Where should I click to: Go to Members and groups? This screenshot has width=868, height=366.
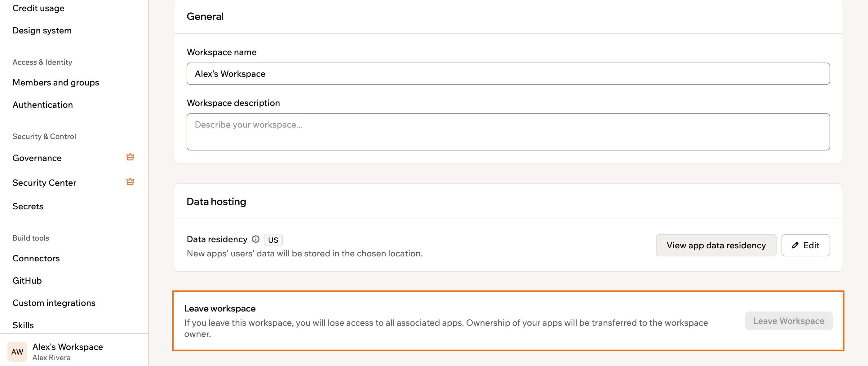[56, 82]
